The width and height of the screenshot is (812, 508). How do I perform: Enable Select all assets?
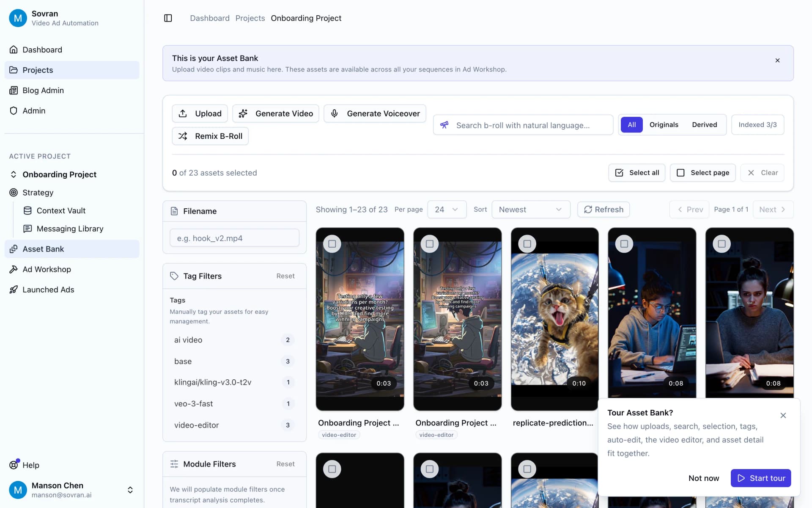click(x=636, y=172)
